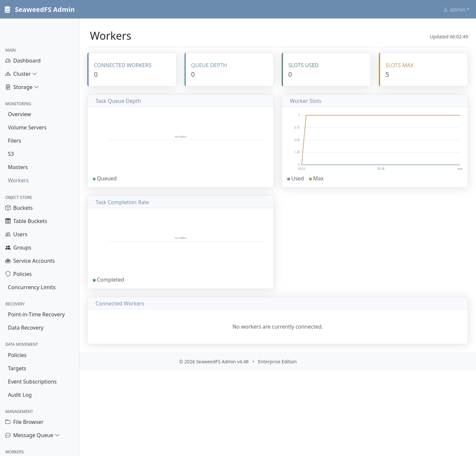Open Point-in-Time Recovery
The height and width of the screenshot is (456, 476).
(x=36, y=314)
